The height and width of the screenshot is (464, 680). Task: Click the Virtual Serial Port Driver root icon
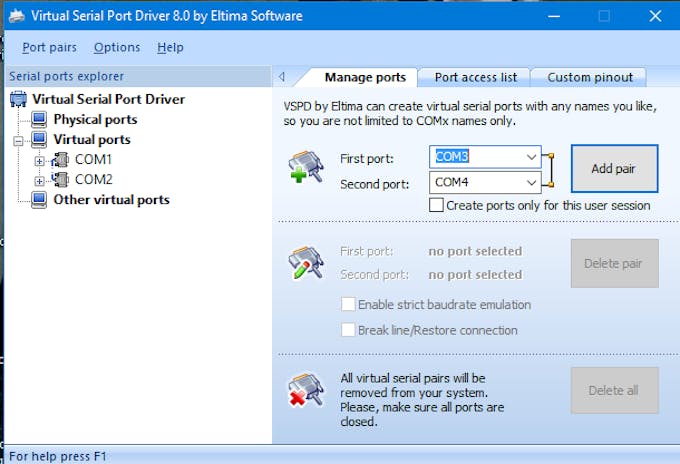click(18, 99)
